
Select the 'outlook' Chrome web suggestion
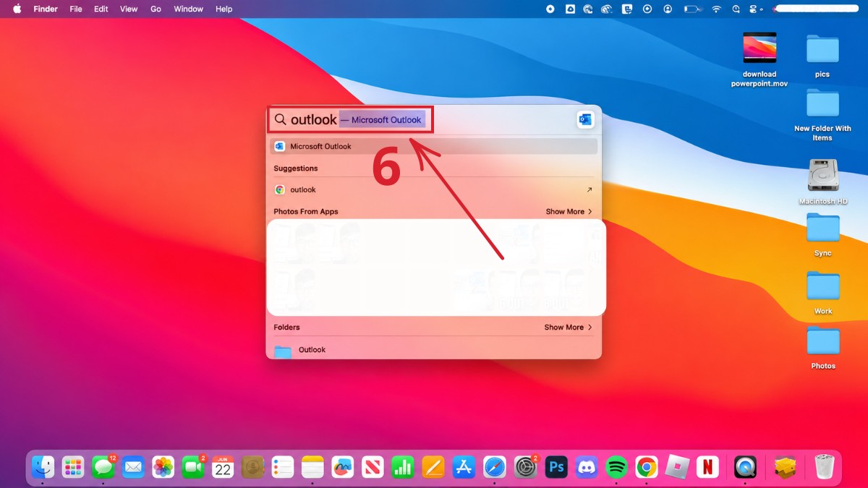pos(434,189)
